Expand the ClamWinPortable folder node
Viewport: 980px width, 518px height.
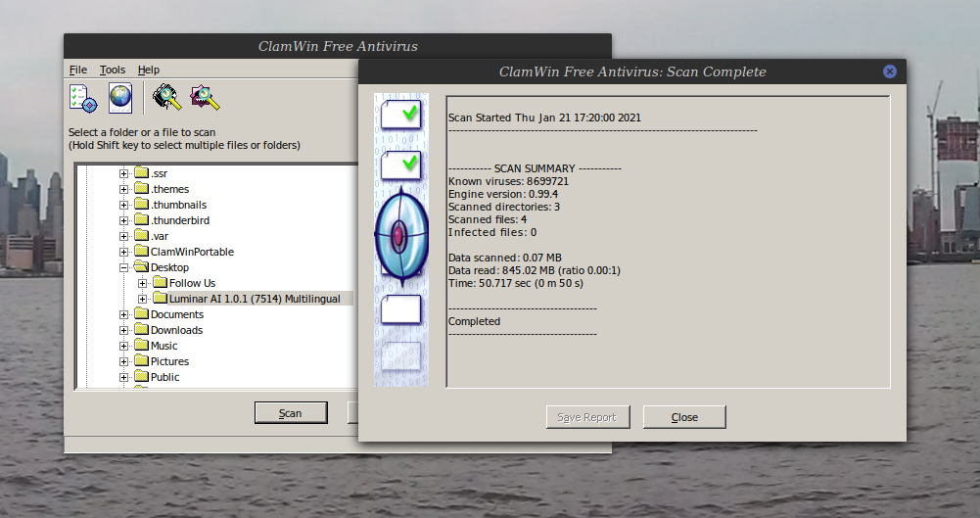coord(123,252)
